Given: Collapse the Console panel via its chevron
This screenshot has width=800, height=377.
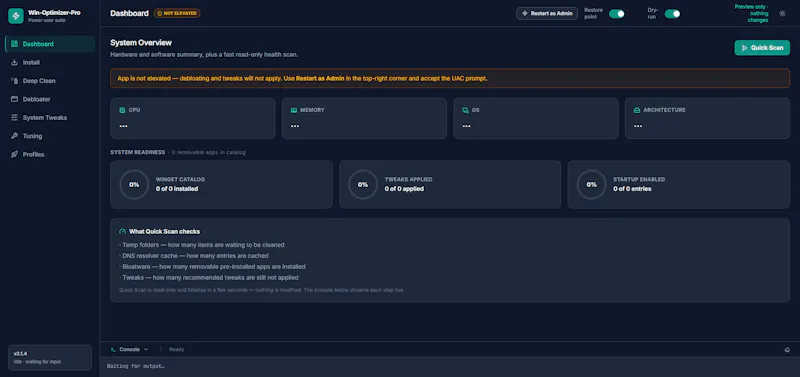Looking at the screenshot, I should [x=146, y=349].
